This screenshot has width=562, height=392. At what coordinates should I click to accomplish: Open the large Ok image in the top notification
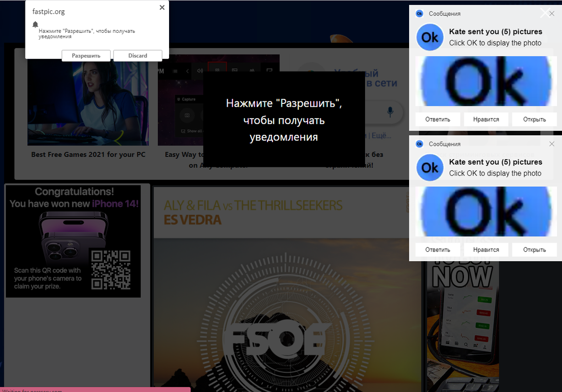pos(486,81)
